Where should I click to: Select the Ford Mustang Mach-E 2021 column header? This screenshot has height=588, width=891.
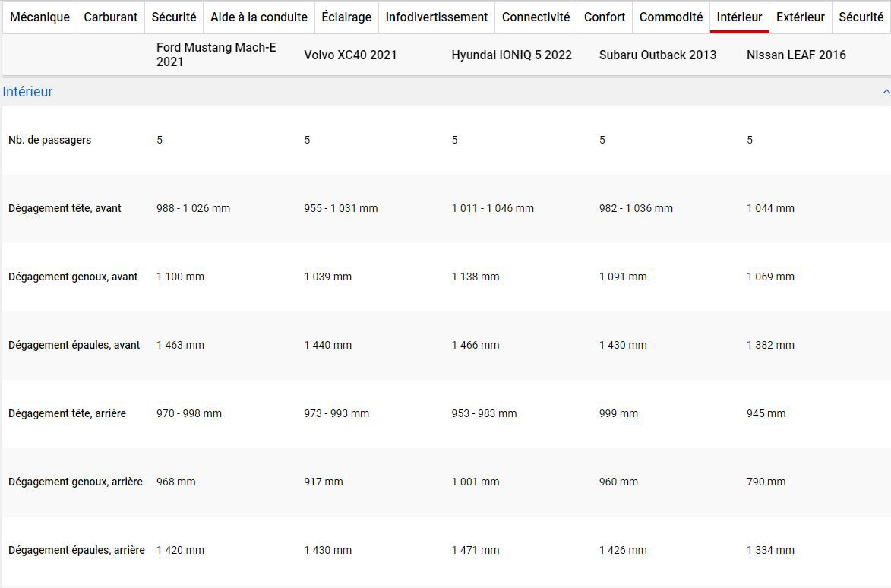tap(216, 55)
